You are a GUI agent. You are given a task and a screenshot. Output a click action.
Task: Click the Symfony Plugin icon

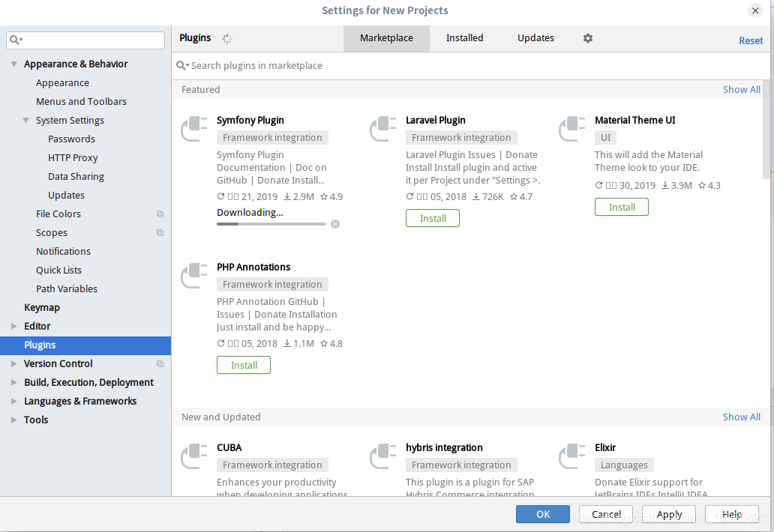(x=194, y=129)
